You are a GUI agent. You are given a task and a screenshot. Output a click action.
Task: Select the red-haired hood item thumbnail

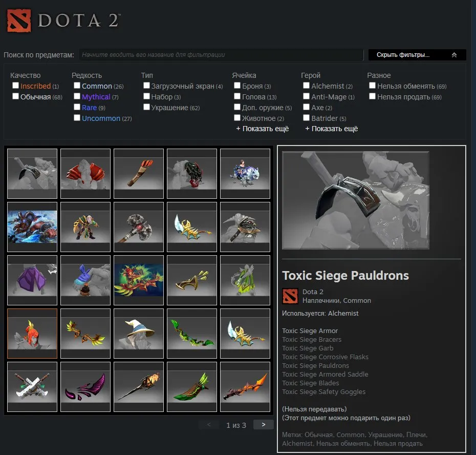point(32,334)
